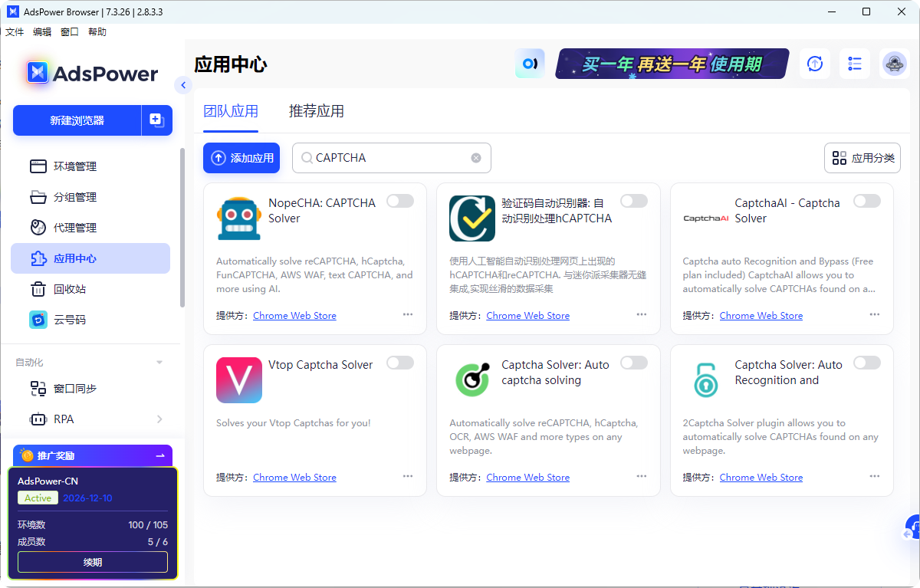Image resolution: width=920 pixels, height=588 pixels.
Task: Click the astronaut avatar icon at top right
Action: tap(894, 64)
